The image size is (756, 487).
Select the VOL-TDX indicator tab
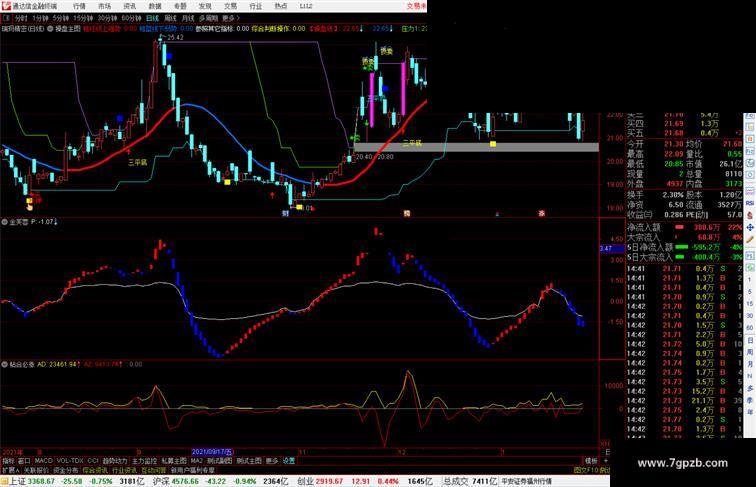point(70,461)
